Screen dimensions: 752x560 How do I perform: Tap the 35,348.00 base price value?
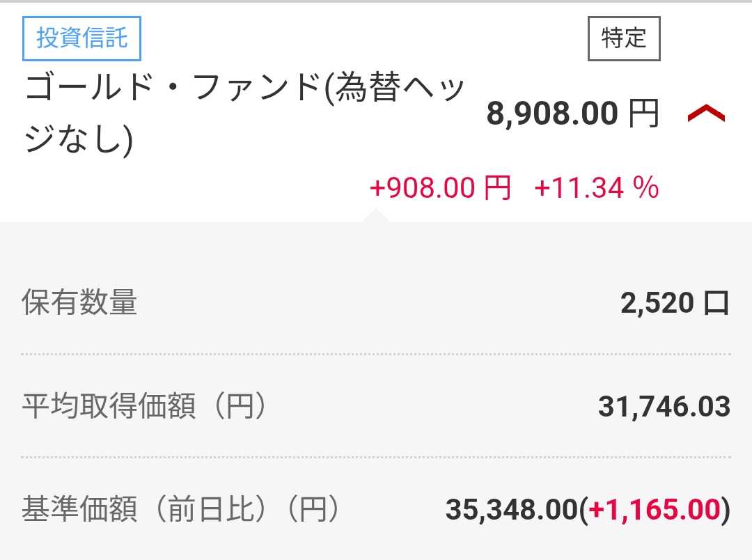pos(512,511)
